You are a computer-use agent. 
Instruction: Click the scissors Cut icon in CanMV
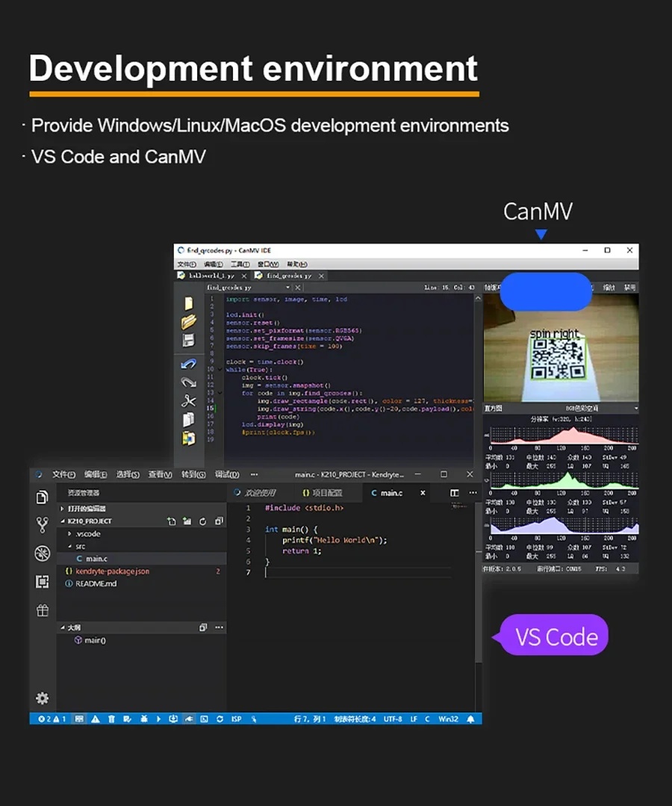point(188,401)
